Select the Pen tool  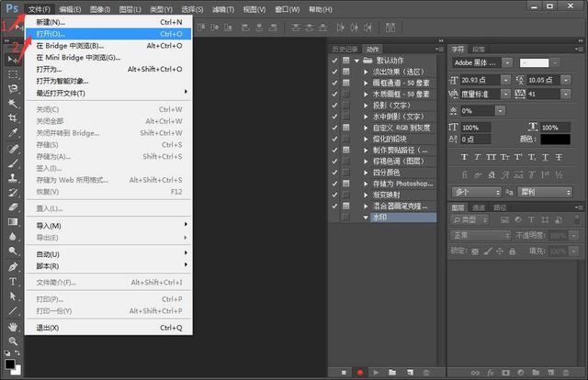12,267
